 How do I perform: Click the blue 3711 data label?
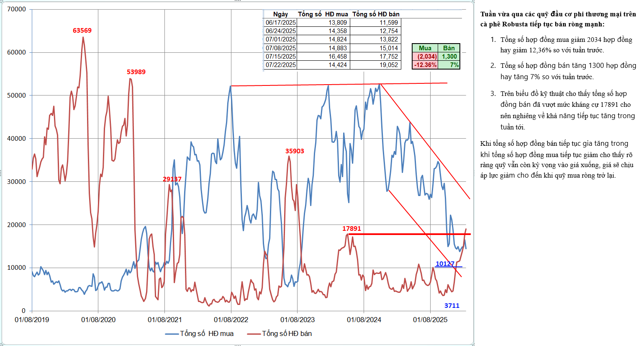coord(452,306)
